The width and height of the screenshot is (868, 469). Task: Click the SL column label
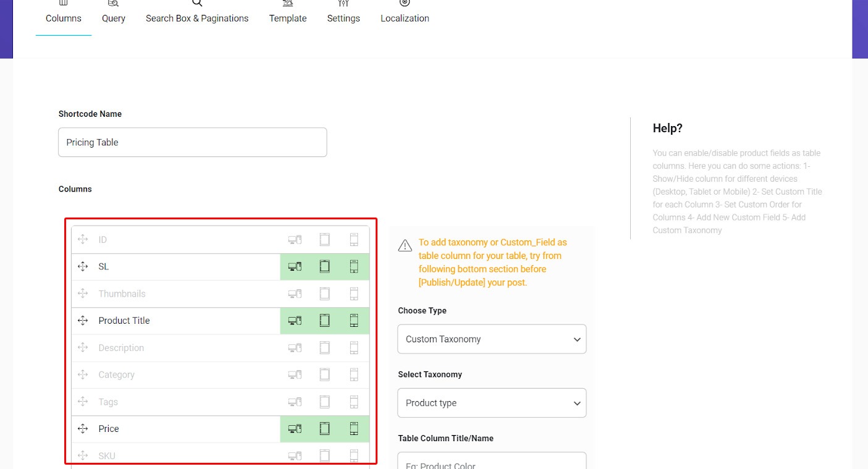[104, 266]
